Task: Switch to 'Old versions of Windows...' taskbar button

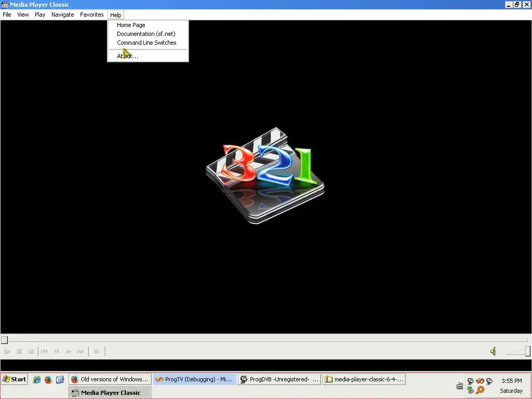Action: click(110, 379)
